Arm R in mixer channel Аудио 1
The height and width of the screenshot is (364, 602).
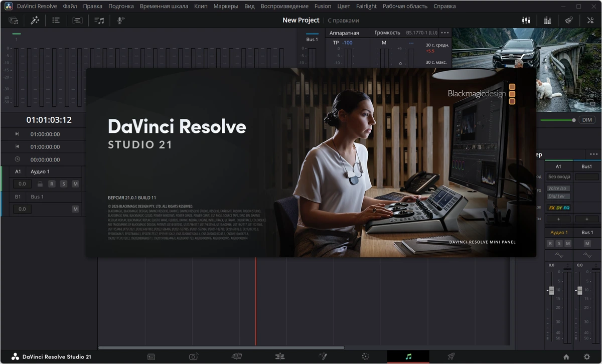(x=550, y=243)
